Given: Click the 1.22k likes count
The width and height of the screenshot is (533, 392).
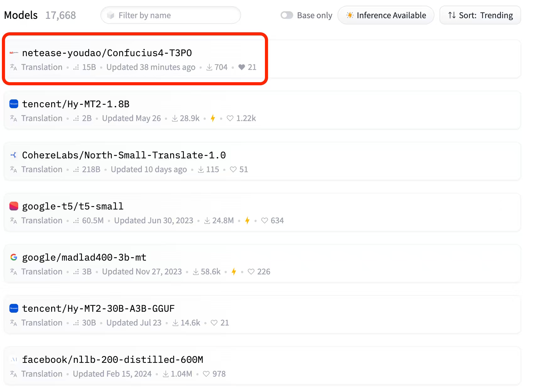Looking at the screenshot, I should click(246, 118).
